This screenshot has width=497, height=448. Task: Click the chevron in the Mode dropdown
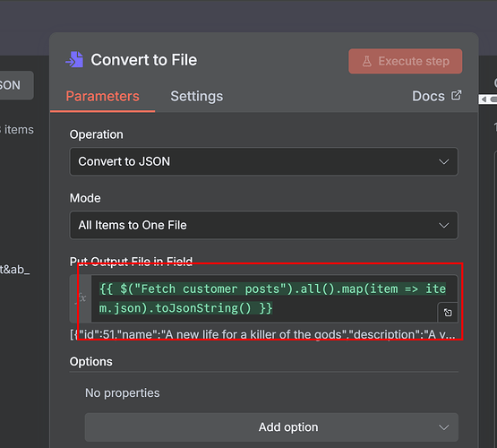[x=444, y=226]
